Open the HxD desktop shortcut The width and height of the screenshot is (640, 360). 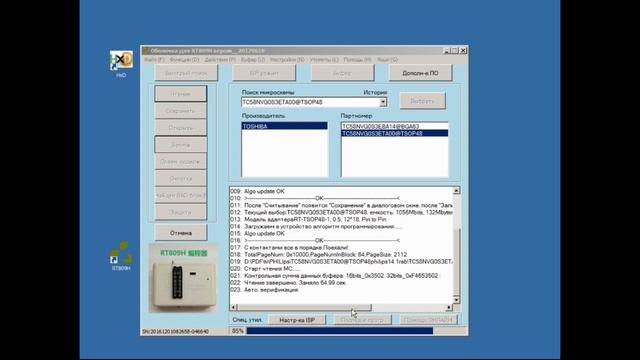point(121,64)
